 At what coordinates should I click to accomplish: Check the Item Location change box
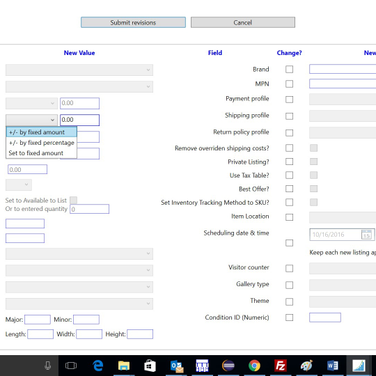tap(289, 217)
